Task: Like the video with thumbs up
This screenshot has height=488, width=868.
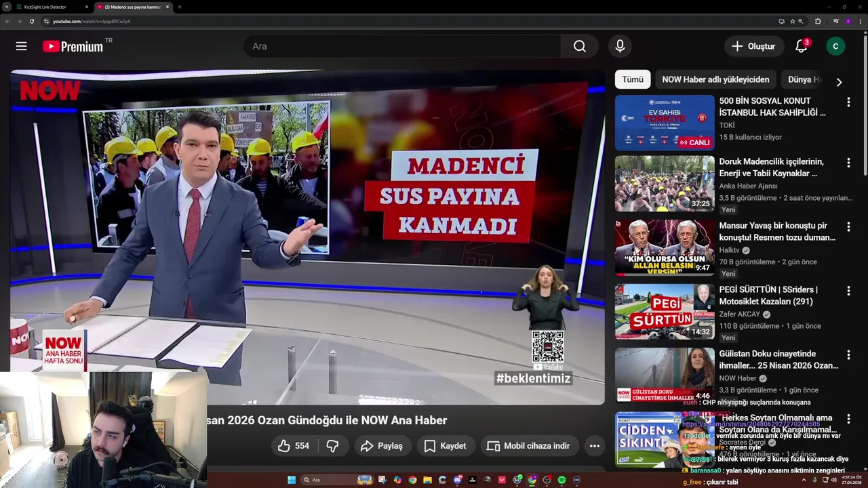Action: 293,446
